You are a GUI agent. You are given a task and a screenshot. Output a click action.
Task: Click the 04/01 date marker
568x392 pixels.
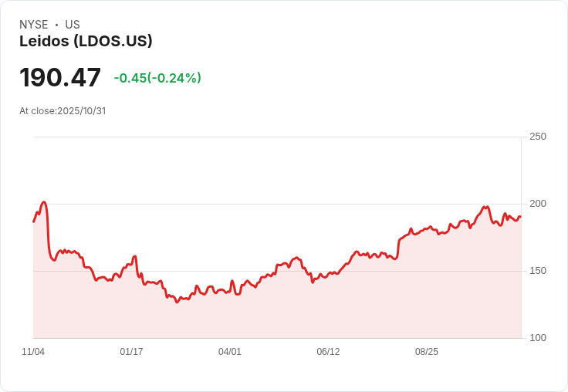[x=230, y=352]
